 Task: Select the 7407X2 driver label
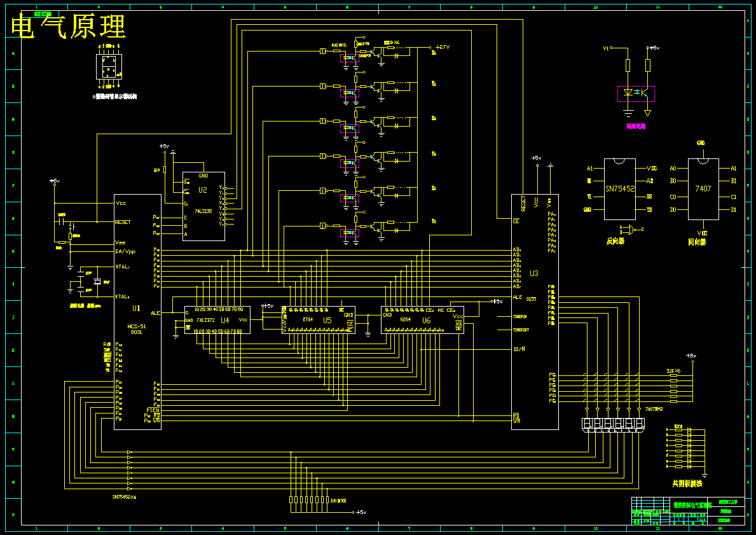pyautogui.click(x=654, y=409)
